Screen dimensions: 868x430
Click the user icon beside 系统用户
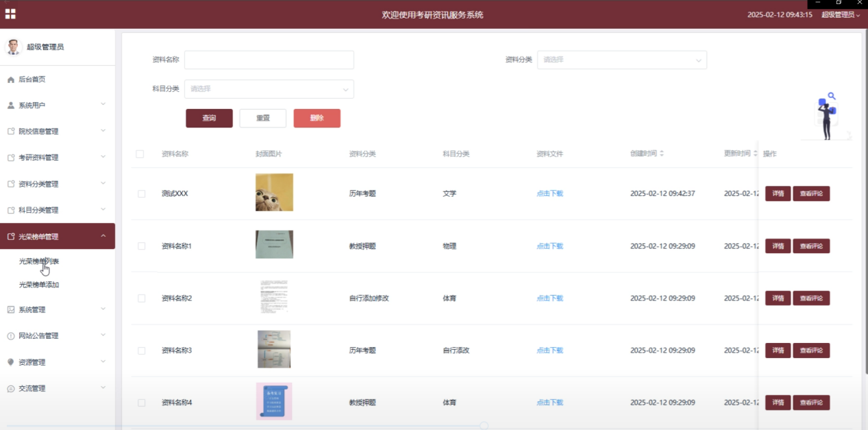coord(11,106)
